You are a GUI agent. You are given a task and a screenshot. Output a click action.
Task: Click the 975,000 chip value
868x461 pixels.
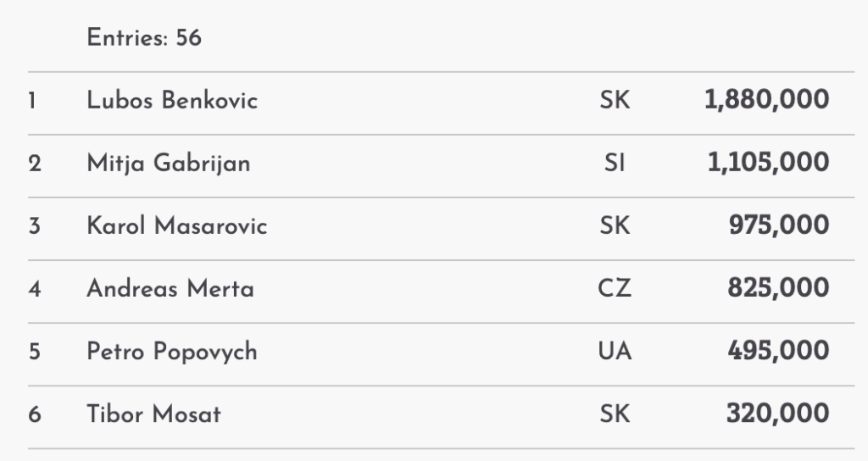778,226
